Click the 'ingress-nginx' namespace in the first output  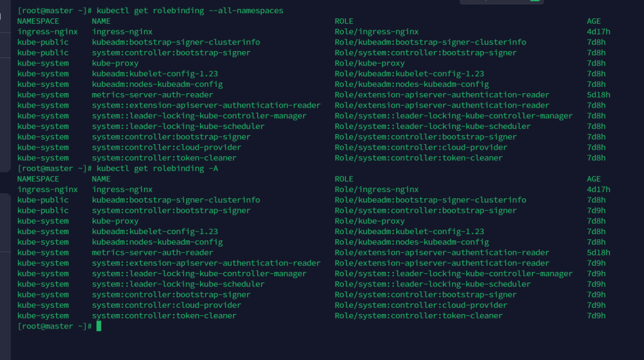48,31
